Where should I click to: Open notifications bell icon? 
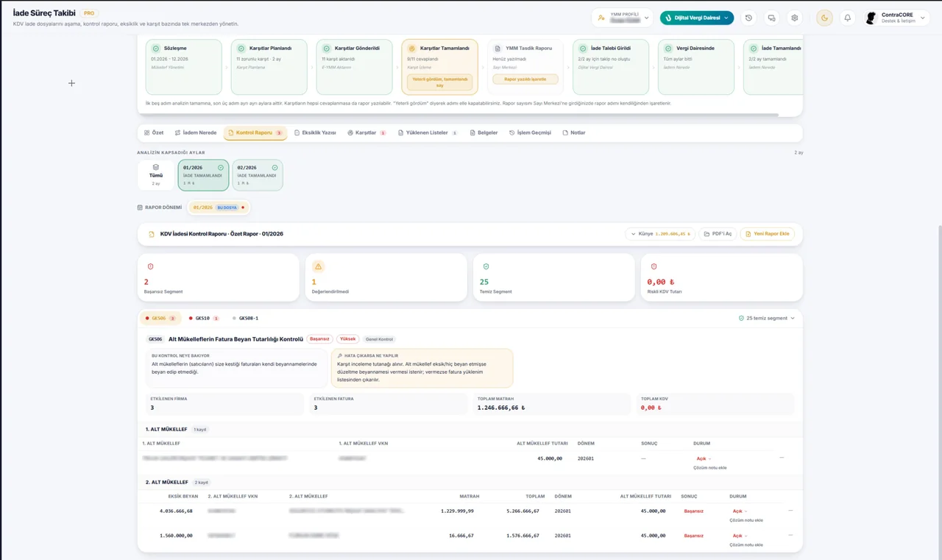[x=847, y=18]
